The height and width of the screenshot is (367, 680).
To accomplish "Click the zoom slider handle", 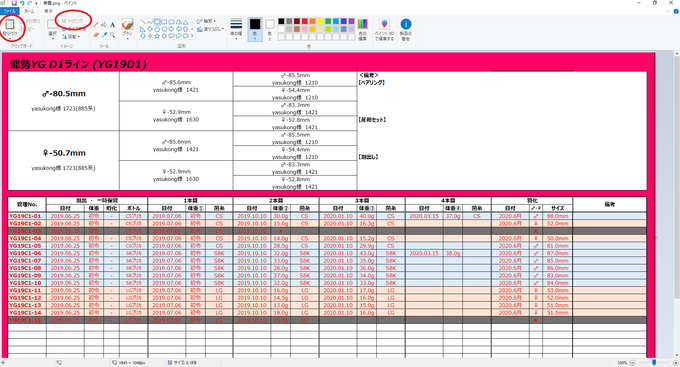I will pyautogui.click(x=654, y=362).
